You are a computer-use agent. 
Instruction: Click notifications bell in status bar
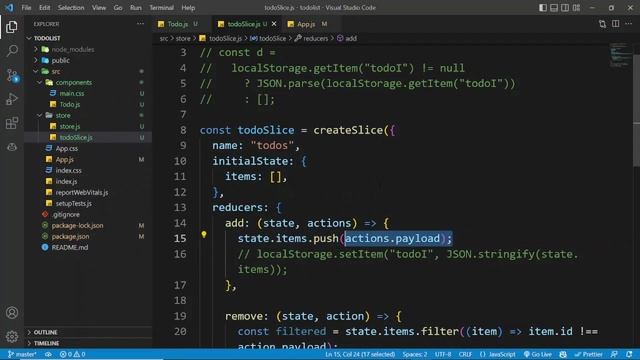tap(629, 354)
